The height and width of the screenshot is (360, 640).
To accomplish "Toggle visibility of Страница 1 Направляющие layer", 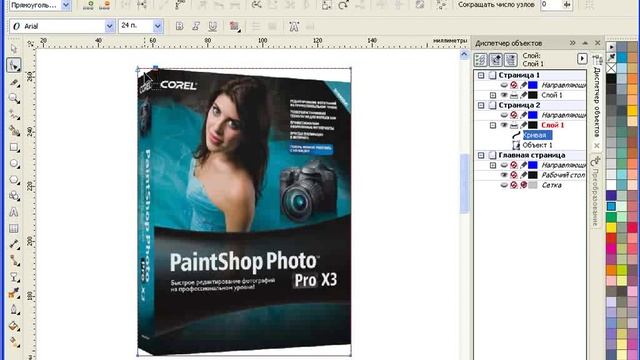I will [504, 85].
